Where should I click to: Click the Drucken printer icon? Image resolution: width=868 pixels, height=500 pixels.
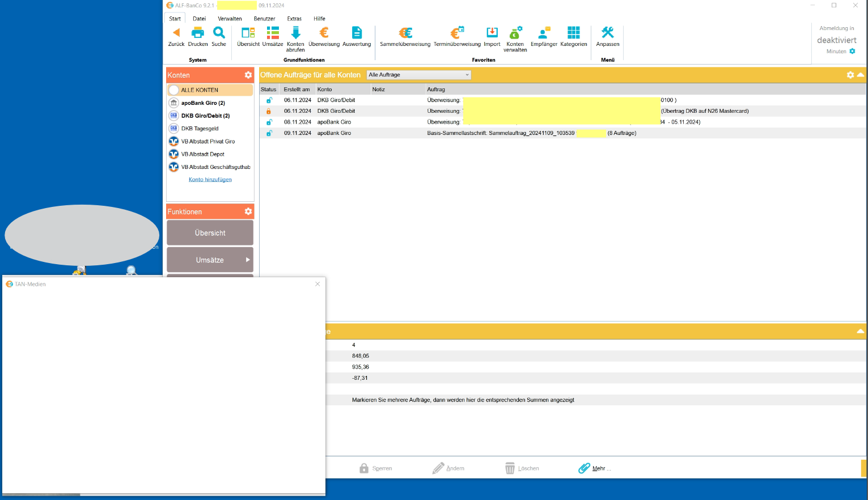pyautogui.click(x=198, y=32)
